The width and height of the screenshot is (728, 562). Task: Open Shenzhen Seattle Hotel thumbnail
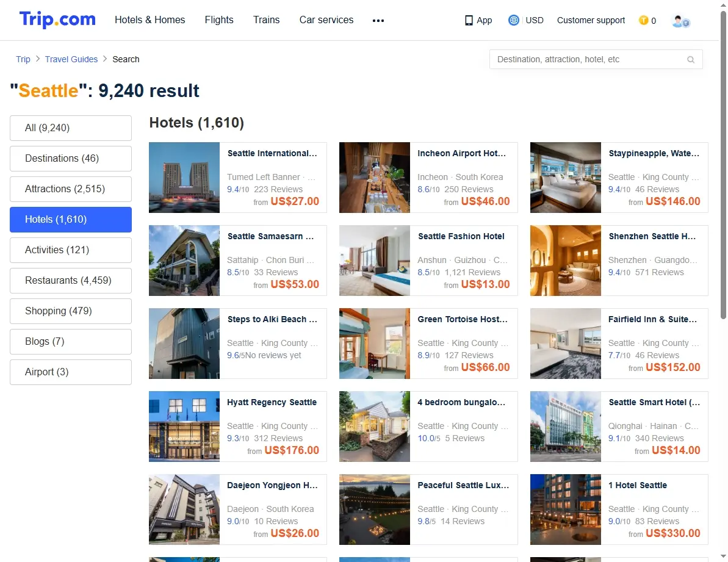coord(566,261)
